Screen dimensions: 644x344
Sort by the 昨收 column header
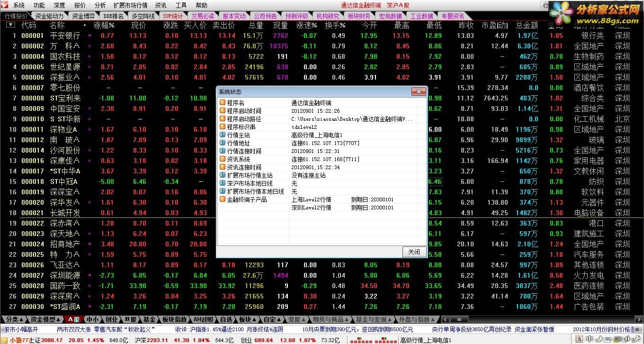(x=466, y=25)
